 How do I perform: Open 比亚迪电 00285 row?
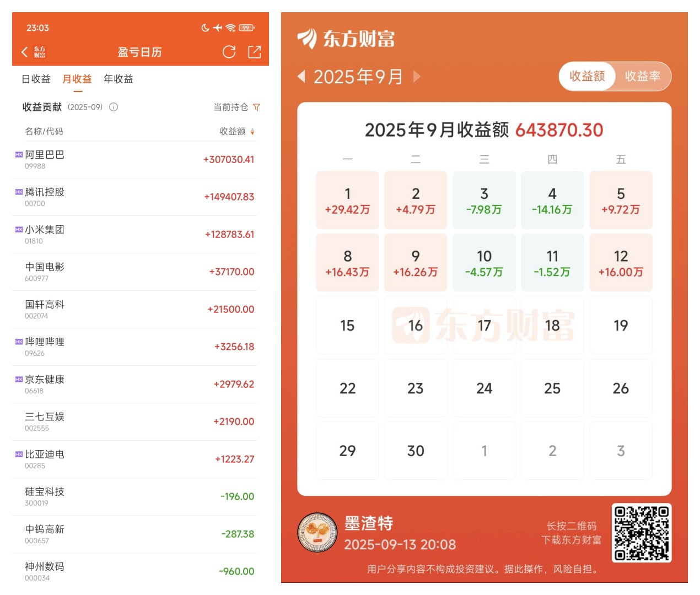point(135,459)
